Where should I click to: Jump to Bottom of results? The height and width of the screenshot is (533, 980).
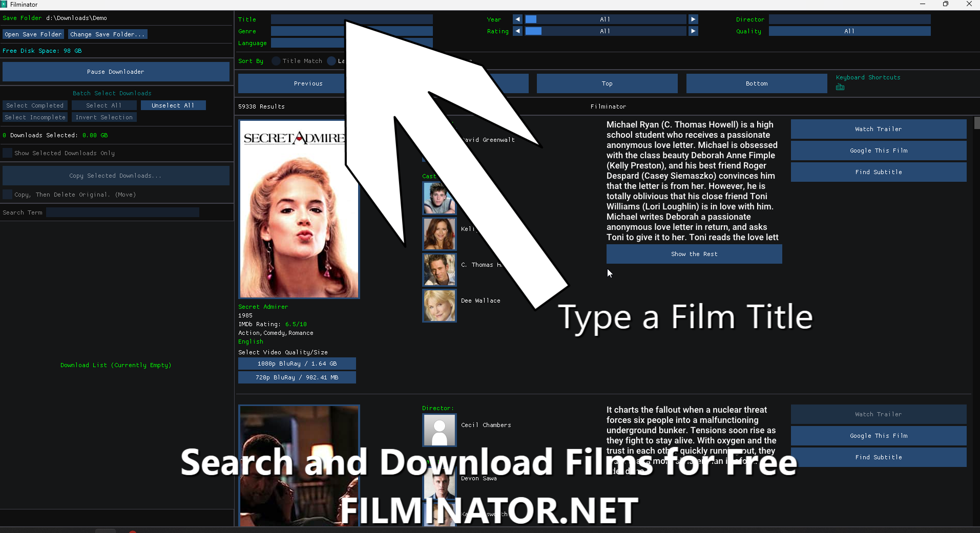click(757, 83)
